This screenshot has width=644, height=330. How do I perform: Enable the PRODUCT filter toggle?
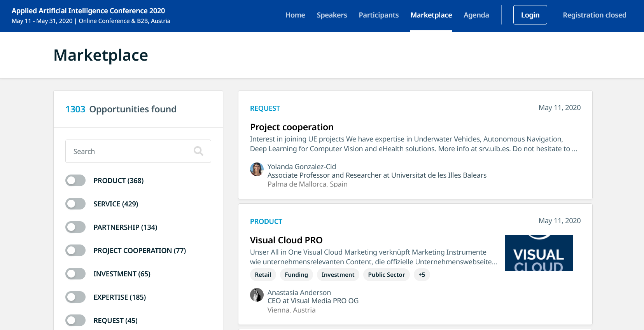point(75,180)
